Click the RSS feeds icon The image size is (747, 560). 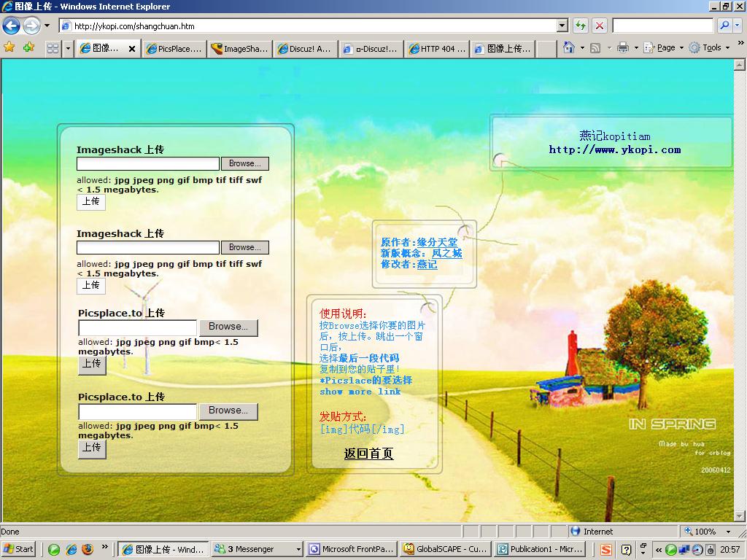click(x=595, y=47)
